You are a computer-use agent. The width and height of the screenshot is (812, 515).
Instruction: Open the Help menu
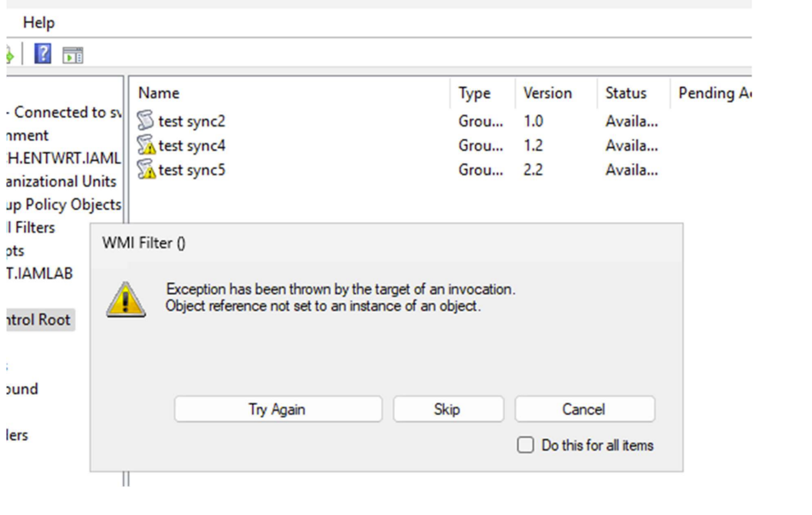(x=38, y=23)
